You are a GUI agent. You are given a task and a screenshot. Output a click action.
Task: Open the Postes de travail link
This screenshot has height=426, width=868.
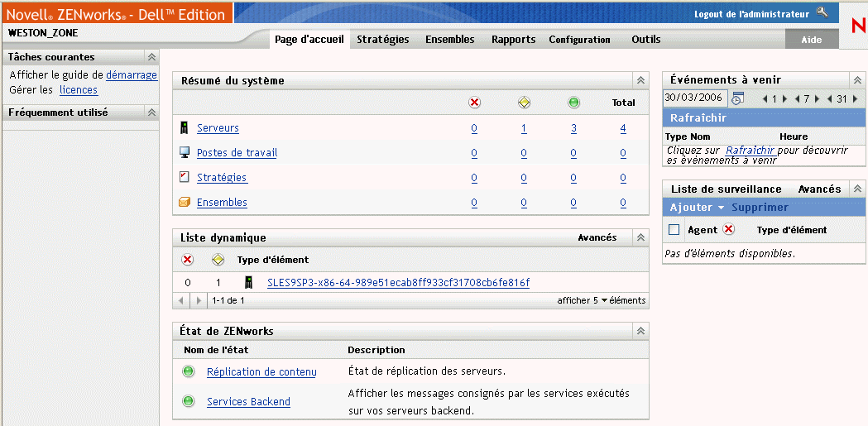(x=237, y=153)
